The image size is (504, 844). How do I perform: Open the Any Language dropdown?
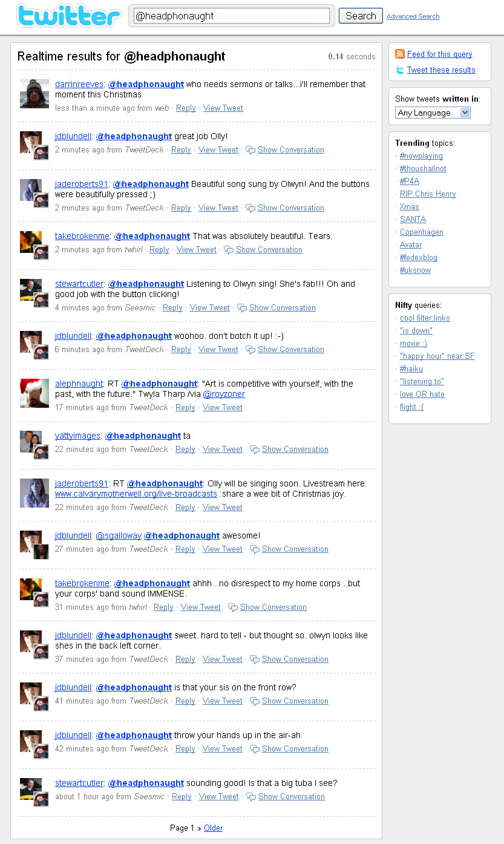point(433,113)
